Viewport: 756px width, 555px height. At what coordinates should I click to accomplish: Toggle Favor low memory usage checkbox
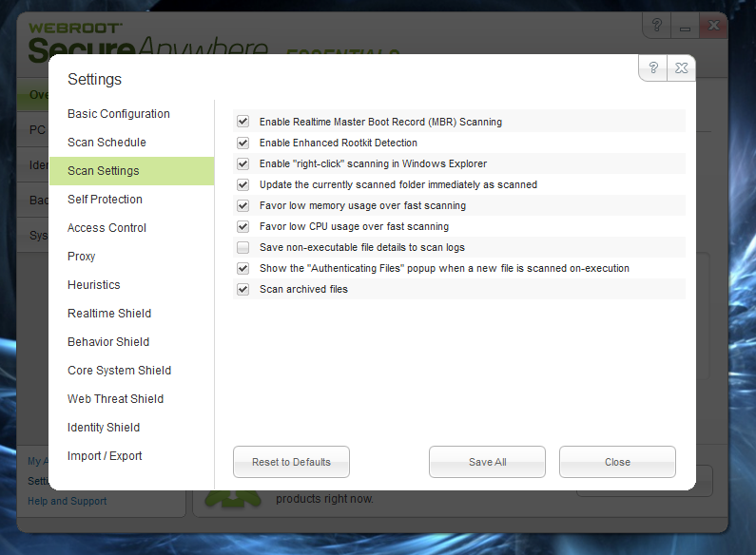(x=243, y=205)
